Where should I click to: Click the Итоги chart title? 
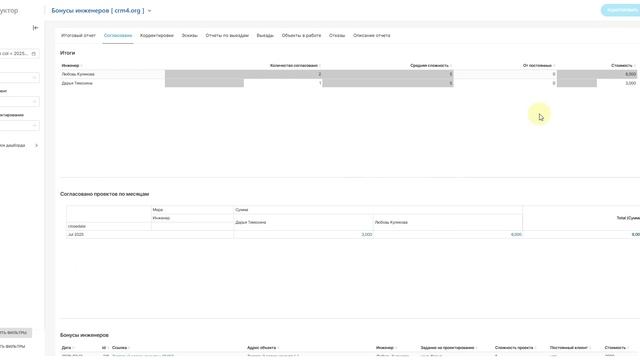[x=67, y=53]
